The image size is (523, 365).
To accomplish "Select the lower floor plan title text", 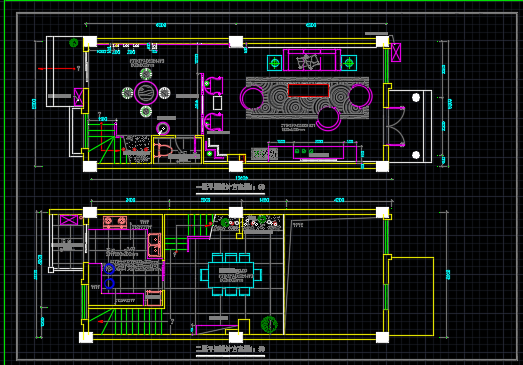I will 230,349.
